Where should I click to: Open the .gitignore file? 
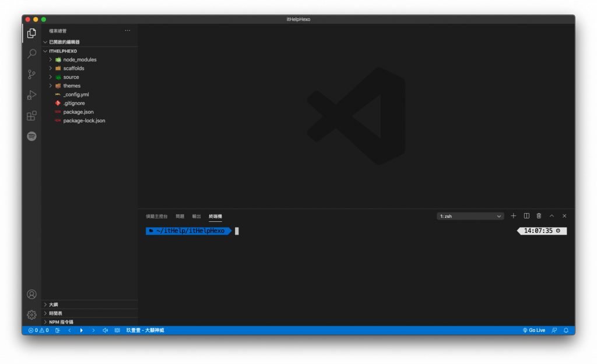point(89,103)
